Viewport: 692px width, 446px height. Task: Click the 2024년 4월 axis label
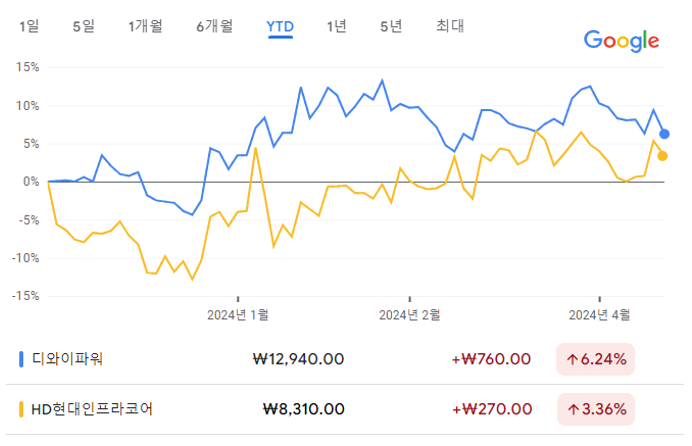click(599, 315)
